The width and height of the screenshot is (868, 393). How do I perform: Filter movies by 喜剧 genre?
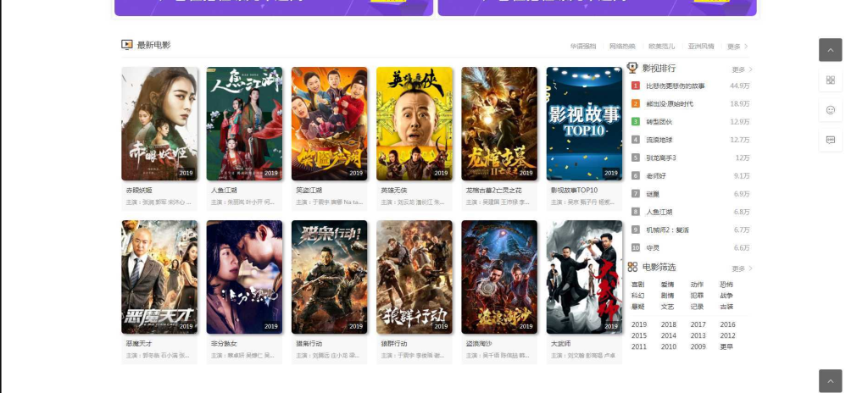637,285
